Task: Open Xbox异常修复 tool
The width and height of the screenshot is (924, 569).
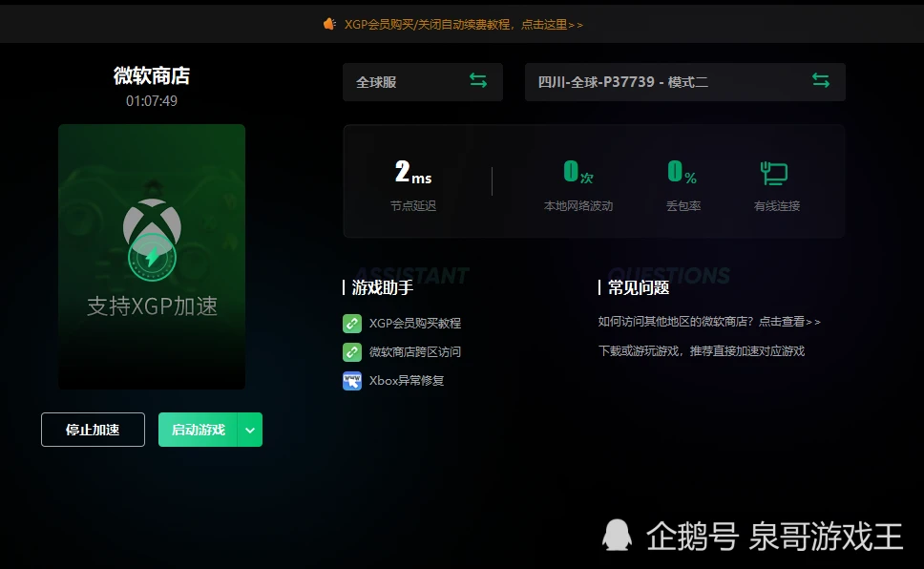Action: tap(407, 381)
